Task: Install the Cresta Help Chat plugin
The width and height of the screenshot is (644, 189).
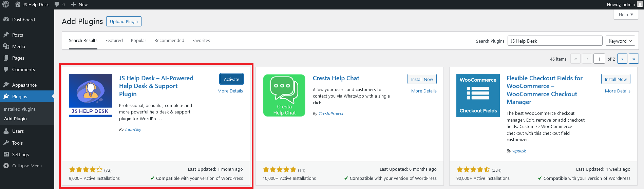Action: [422, 79]
